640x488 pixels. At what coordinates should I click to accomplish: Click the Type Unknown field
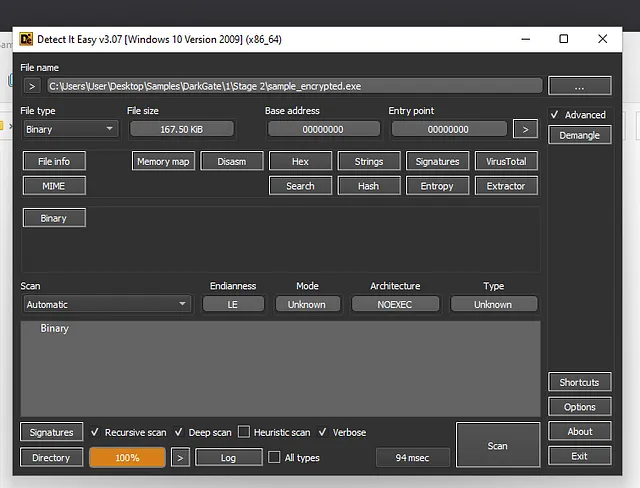tap(493, 304)
